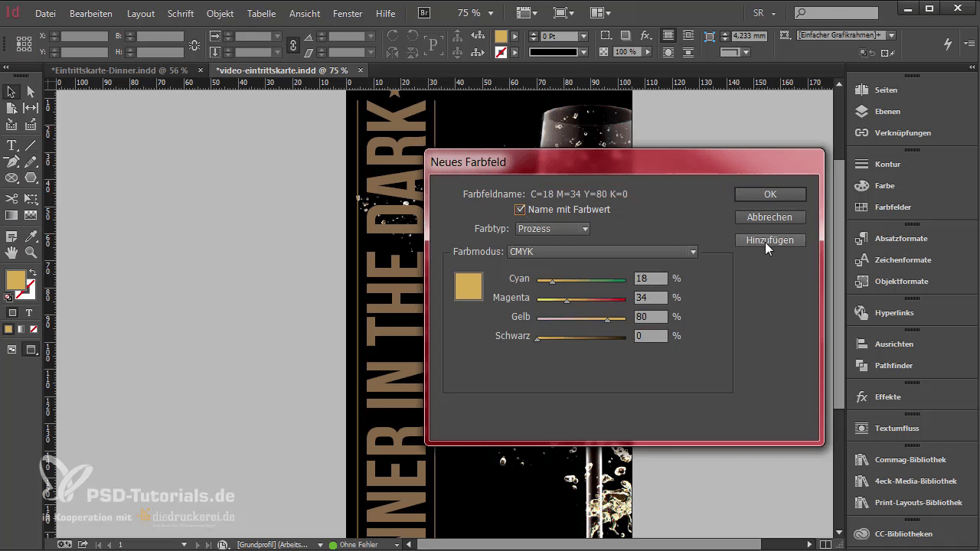Click the Schwarz percentage field
This screenshot has width=980, height=551.
[651, 336]
